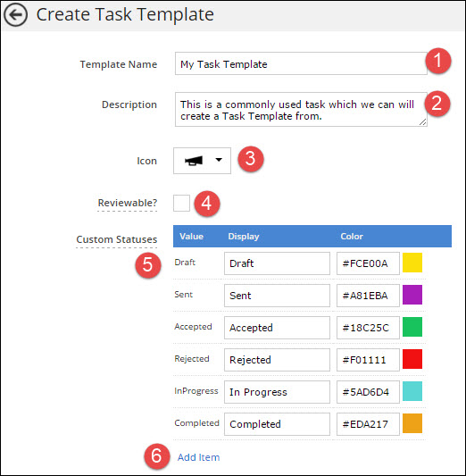Click the megaphone icon in Icon selector
This screenshot has width=466, height=476.
(x=193, y=161)
